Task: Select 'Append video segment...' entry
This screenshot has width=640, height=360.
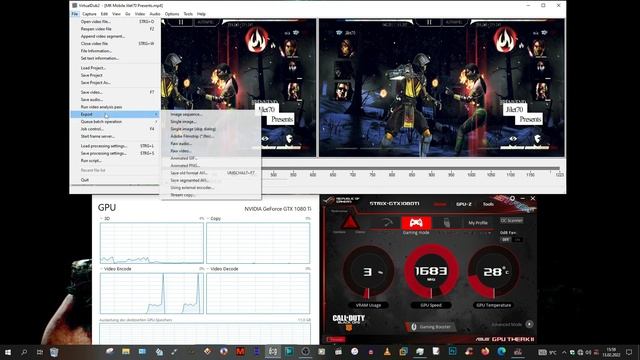Action: 116,36
